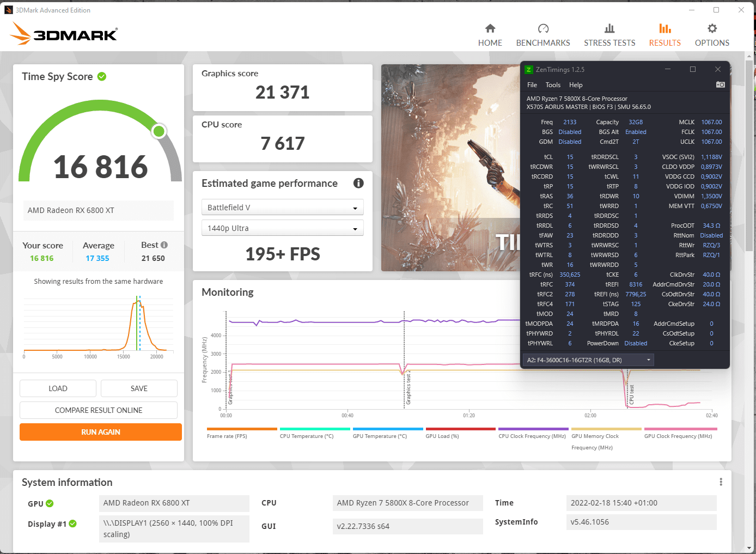Screen dimensions: 756x554
Task: Open System information three-dot menu
Action: 721,482
